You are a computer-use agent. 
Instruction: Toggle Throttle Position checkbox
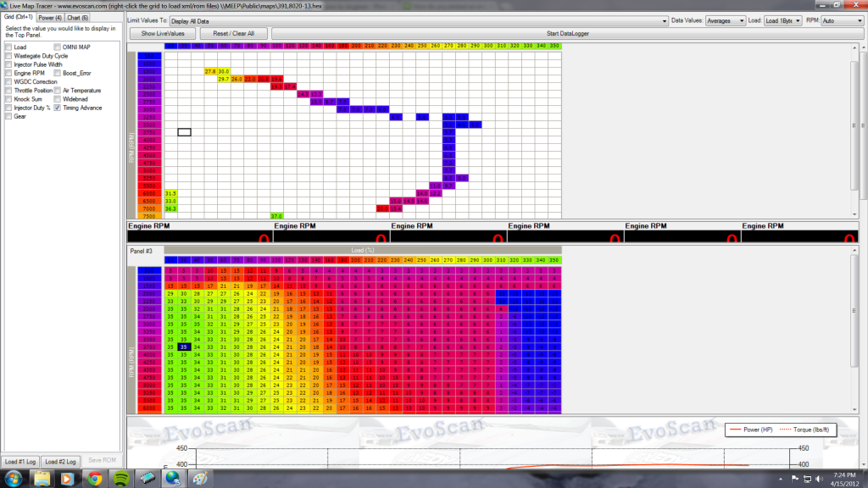click(x=8, y=90)
